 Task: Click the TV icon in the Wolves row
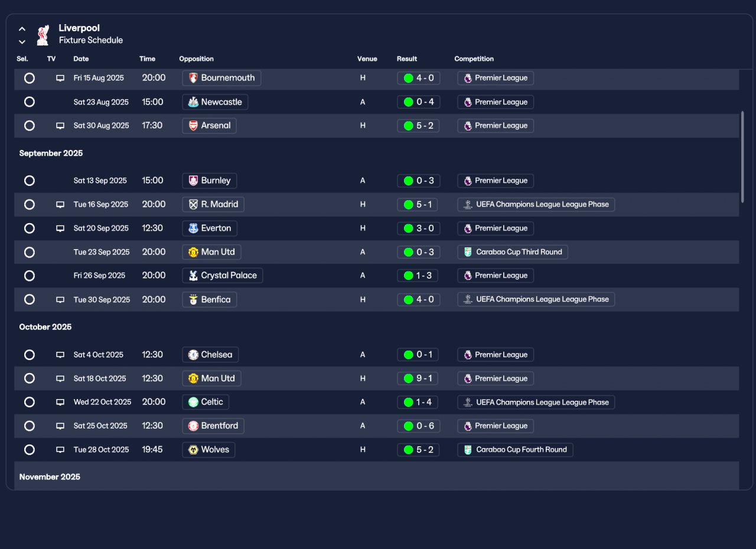pos(60,450)
